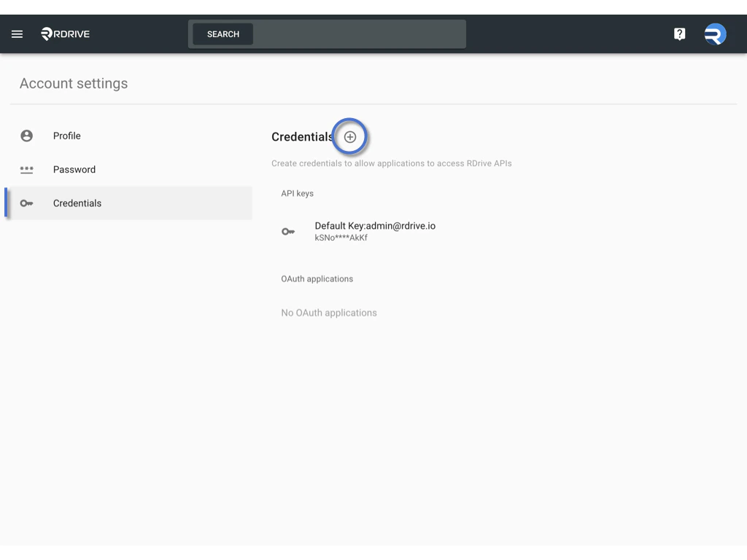Click the RDrive logo in the top bar

click(64, 34)
